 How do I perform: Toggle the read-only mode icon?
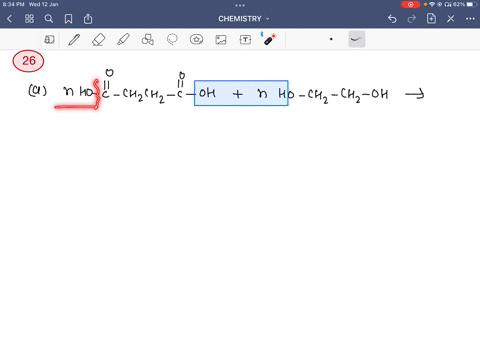(x=49, y=40)
